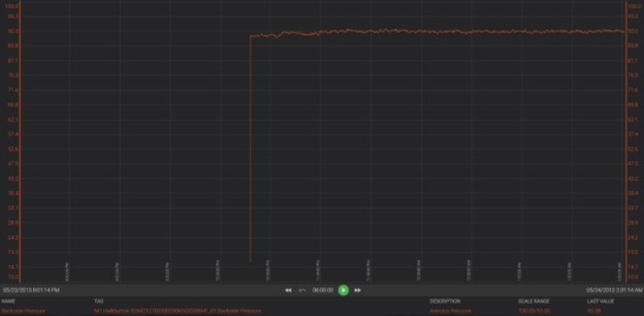Click the LAST VALUE column header

601,301
